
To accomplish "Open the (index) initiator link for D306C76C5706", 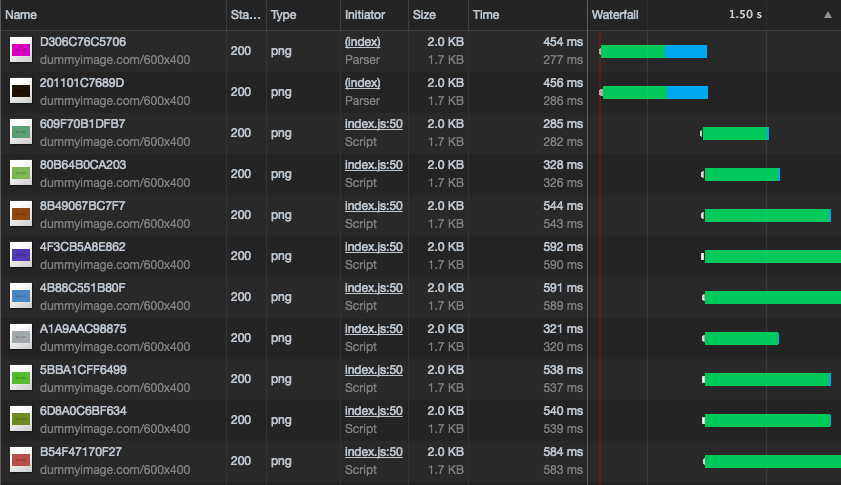I will coord(362,42).
